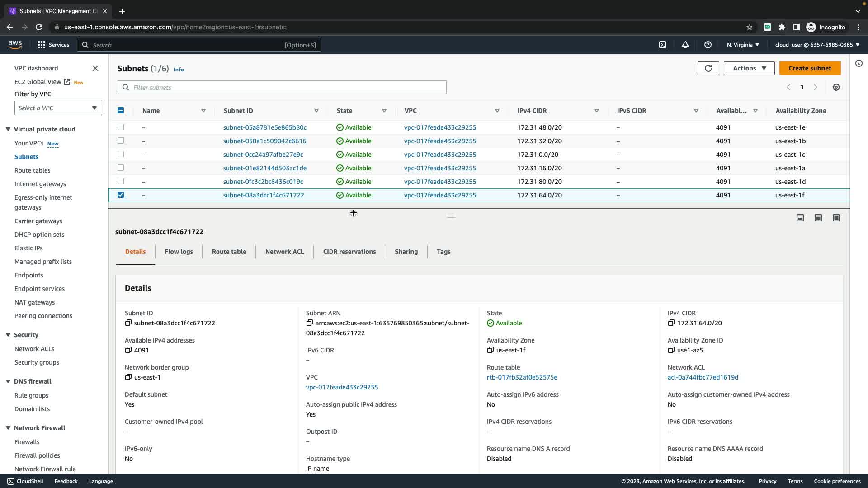Open the help question mark icon
The height and width of the screenshot is (488, 868).
[x=708, y=45]
